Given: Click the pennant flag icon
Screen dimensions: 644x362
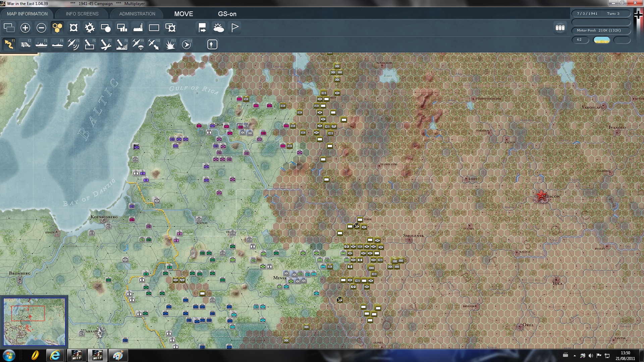Looking at the screenshot, I should 234,28.
